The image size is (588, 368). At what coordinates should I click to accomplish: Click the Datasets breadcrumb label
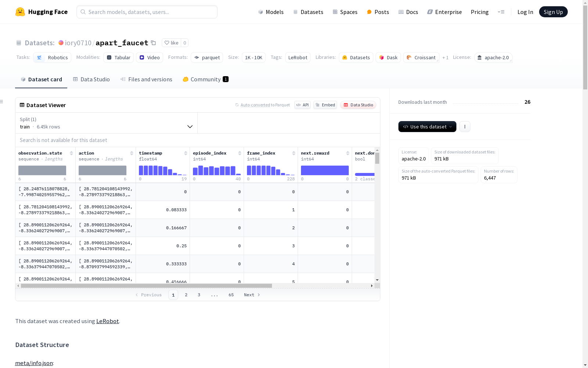coord(40,43)
